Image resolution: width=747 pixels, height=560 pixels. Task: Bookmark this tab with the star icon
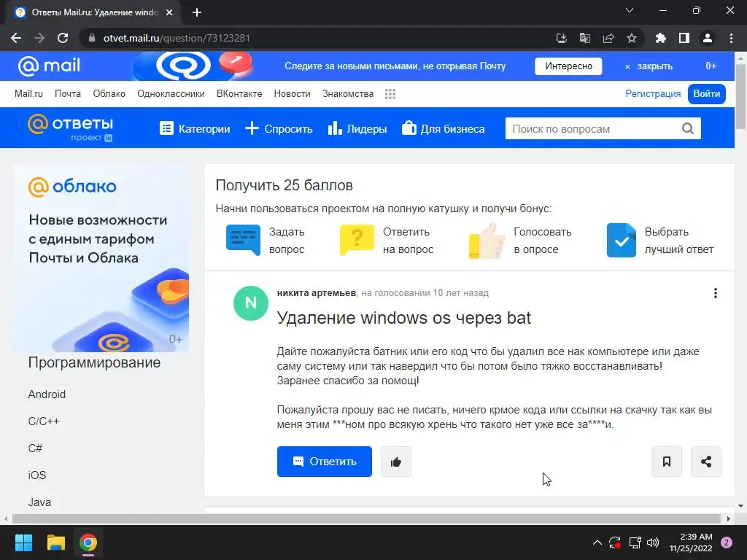[x=632, y=38]
